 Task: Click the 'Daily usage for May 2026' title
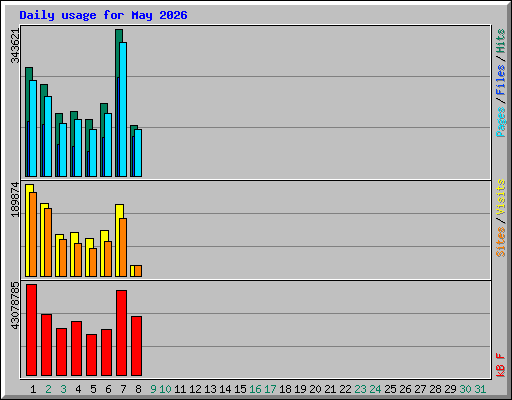[x=103, y=15]
